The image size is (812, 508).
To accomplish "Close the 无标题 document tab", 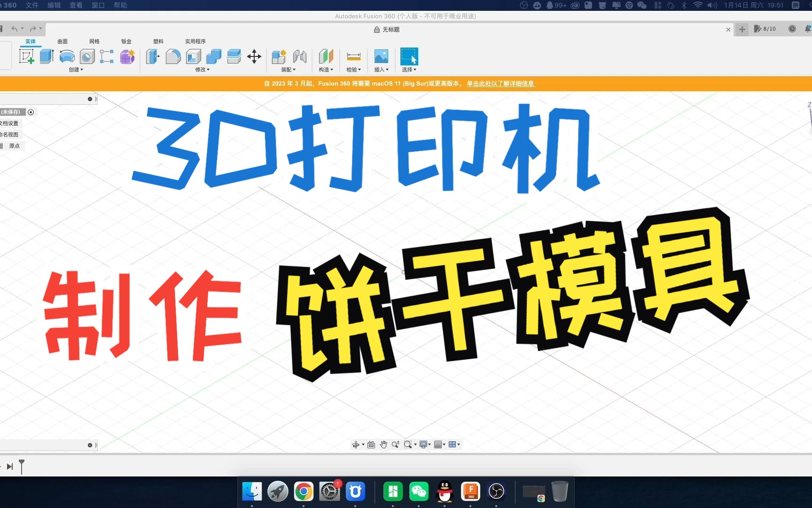I will click(728, 30).
